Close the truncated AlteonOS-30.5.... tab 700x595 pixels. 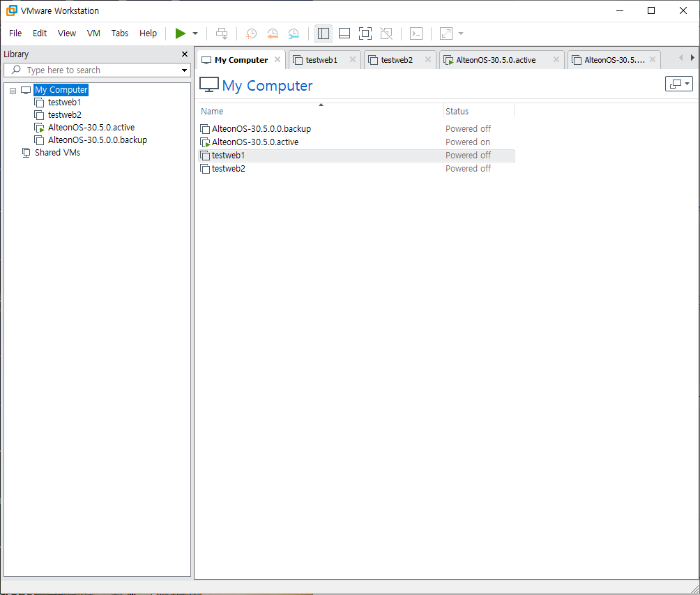[653, 59]
